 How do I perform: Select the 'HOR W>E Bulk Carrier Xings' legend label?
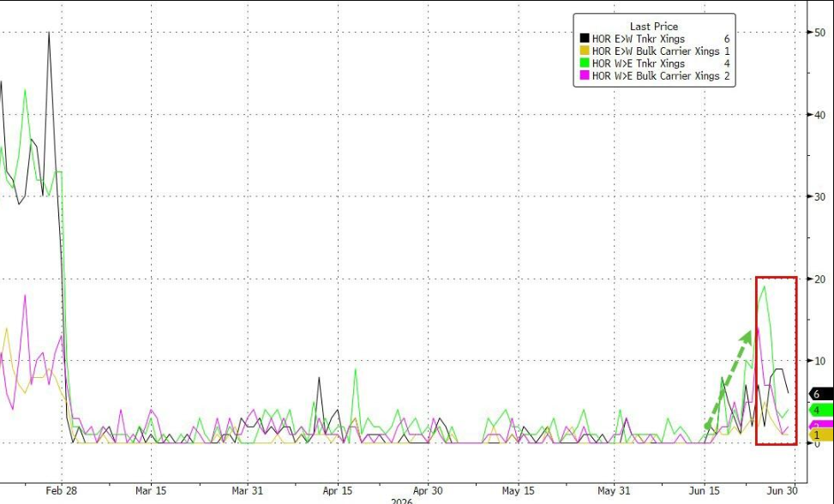pyautogui.click(x=655, y=76)
